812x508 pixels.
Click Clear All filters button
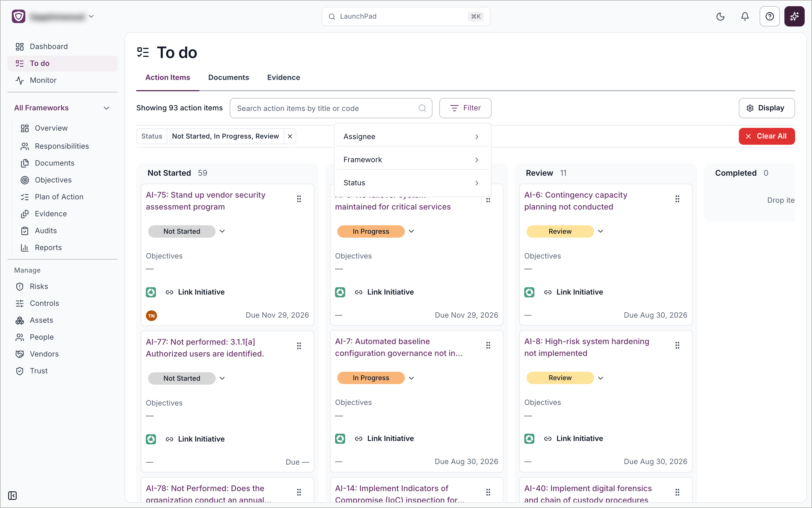coord(766,136)
